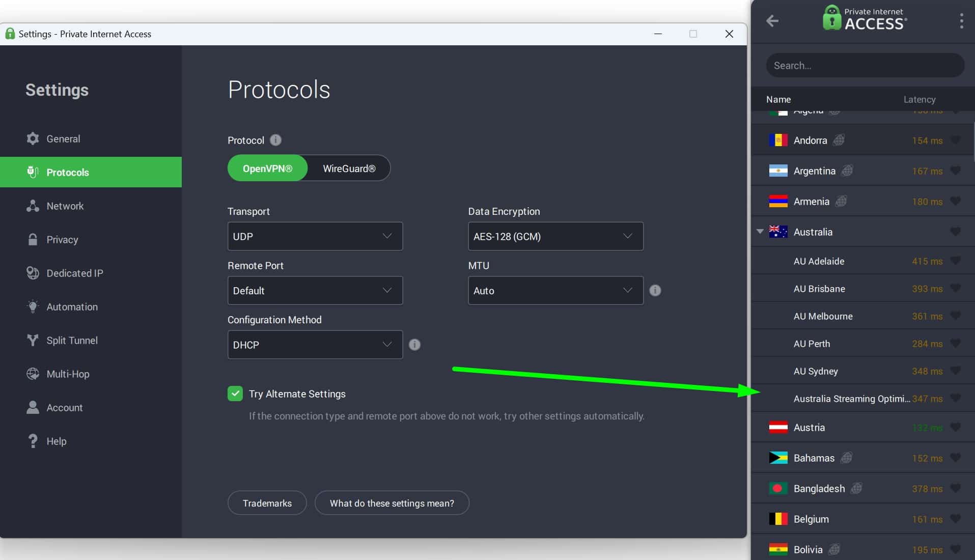Click What do these settings mean button
The image size is (975, 560).
coord(392,503)
